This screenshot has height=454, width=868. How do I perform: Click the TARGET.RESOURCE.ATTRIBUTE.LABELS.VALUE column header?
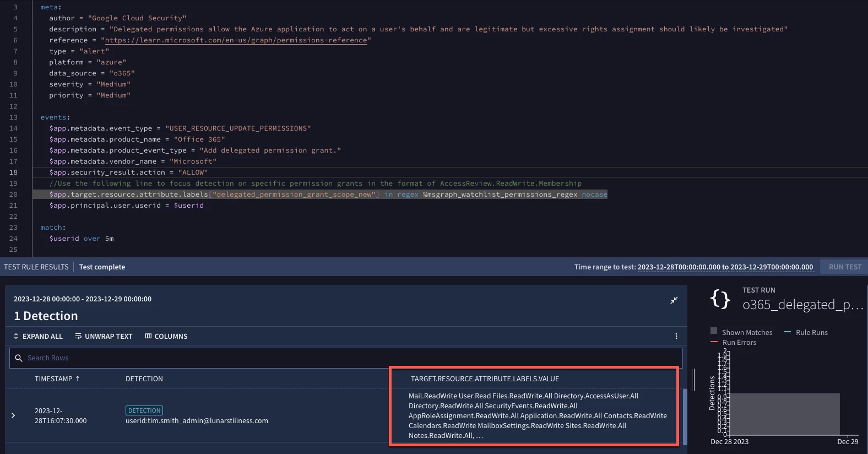pos(485,379)
